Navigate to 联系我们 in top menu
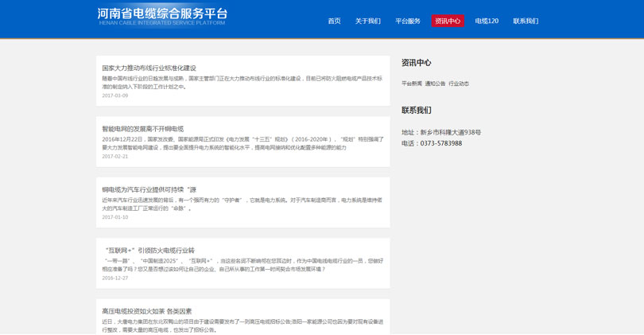644x335 pixels. coord(526,21)
